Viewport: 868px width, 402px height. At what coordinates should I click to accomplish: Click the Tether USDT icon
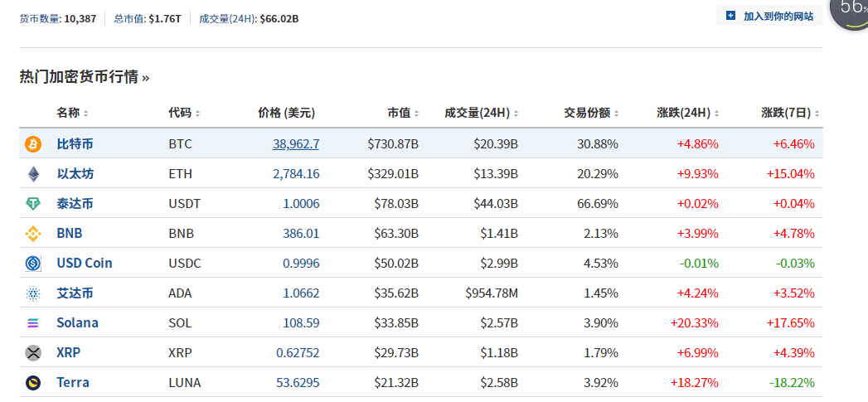(33, 204)
